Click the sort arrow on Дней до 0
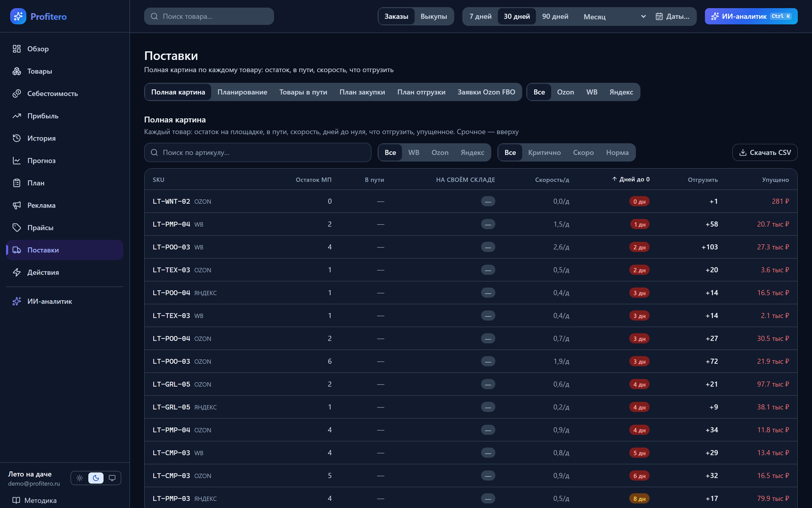Image resolution: width=812 pixels, height=508 pixels. click(614, 179)
